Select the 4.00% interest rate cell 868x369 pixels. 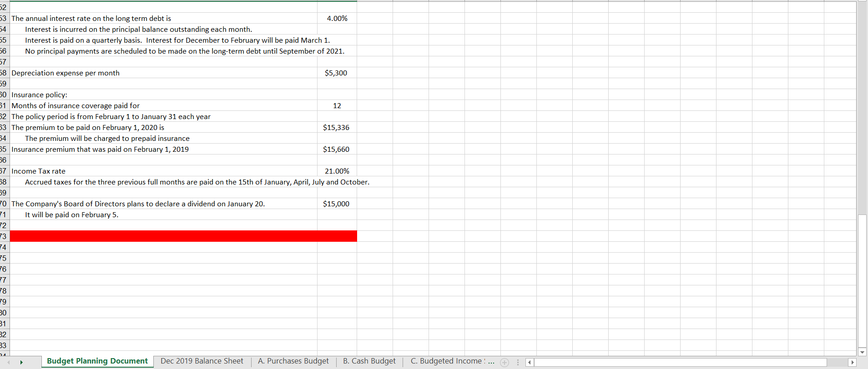coord(337,18)
